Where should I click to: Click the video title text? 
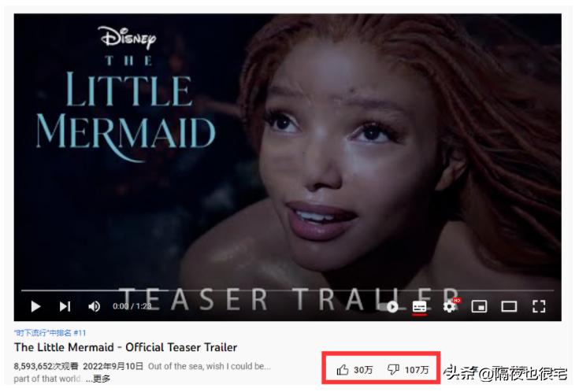pyautogui.click(x=125, y=347)
